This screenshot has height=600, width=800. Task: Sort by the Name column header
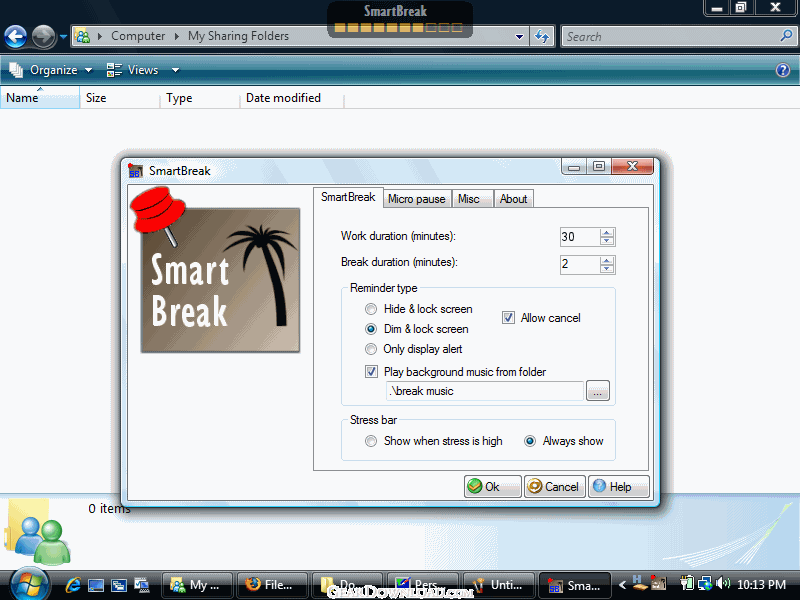40,97
